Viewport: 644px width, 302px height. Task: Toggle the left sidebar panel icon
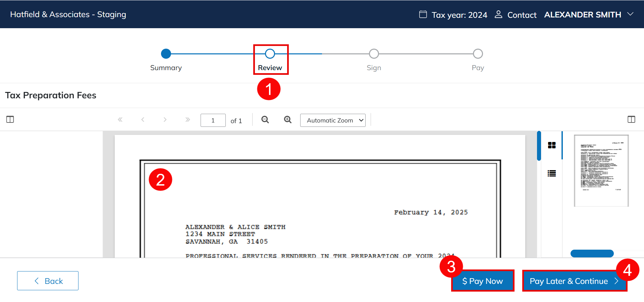[10, 119]
